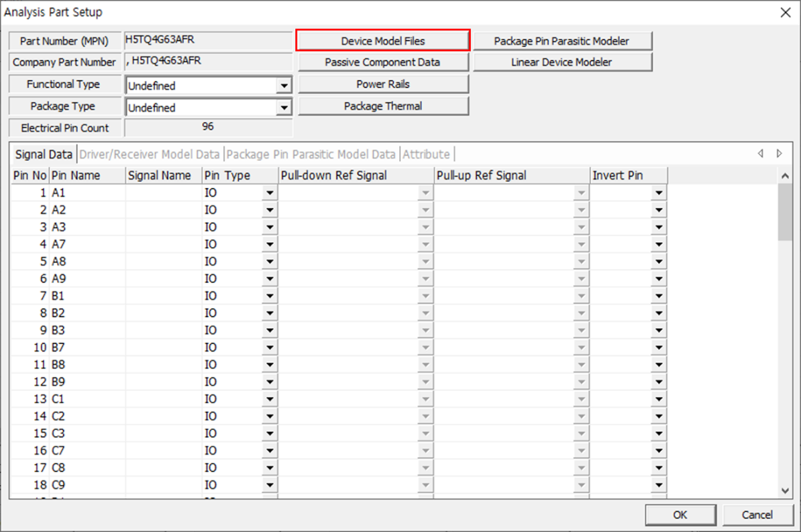Confirm the dialog with OK
Viewport: 801px width, 532px height.
680,515
